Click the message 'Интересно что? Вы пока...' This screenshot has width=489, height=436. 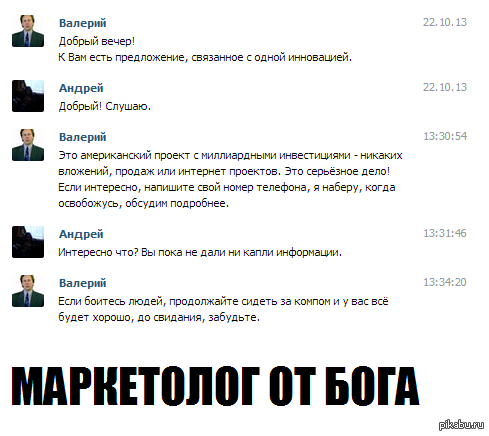[x=200, y=252]
